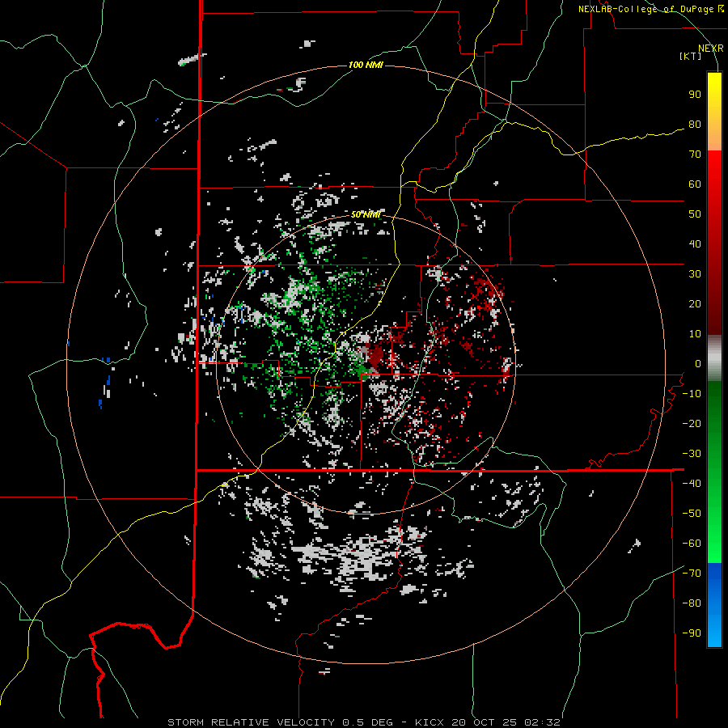This screenshot has width=728, height=728.
Task: Click the NEXR label above the color scale
Action: pos(711,49)
